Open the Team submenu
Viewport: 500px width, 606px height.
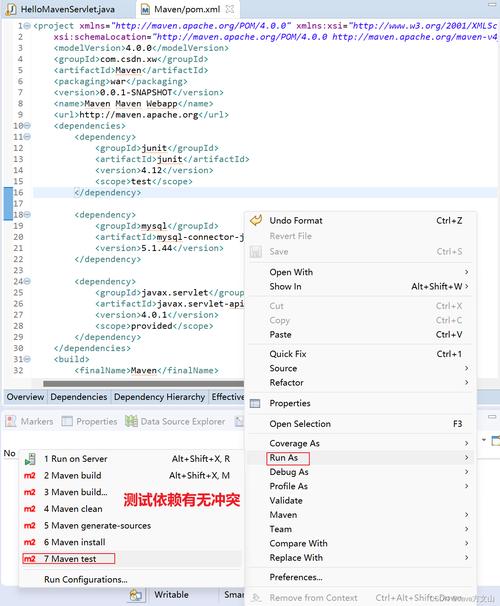coord(360,529)
